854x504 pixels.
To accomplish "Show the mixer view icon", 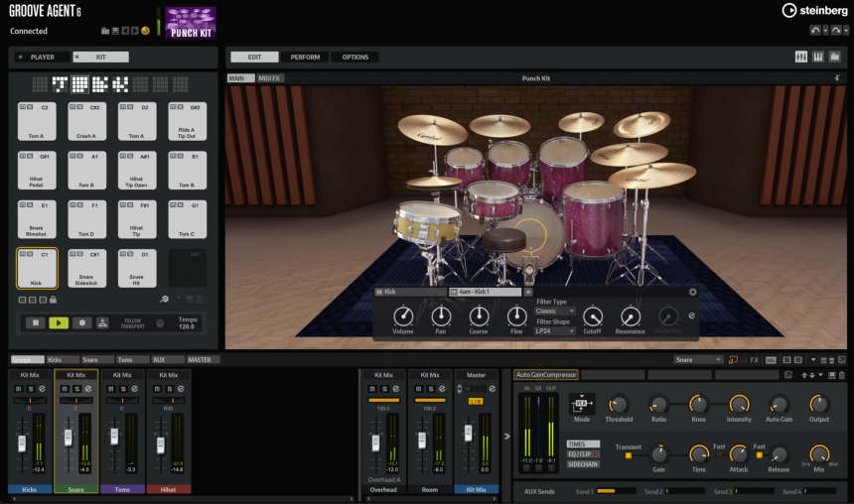I will 801,57.
